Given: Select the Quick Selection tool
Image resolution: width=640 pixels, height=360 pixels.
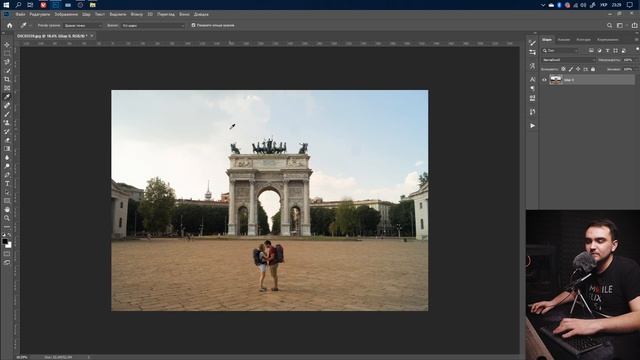Looking at the screenshot, I should [x=7, y=71].
